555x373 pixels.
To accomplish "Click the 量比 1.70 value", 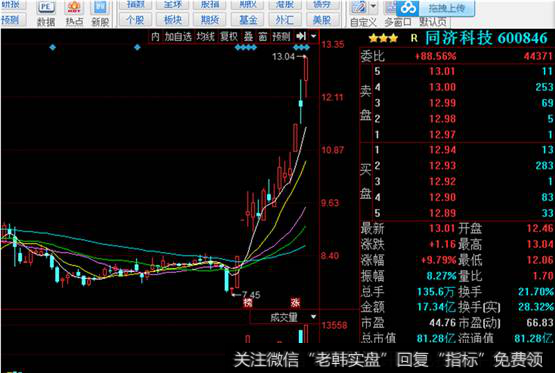I will (543, 276).
